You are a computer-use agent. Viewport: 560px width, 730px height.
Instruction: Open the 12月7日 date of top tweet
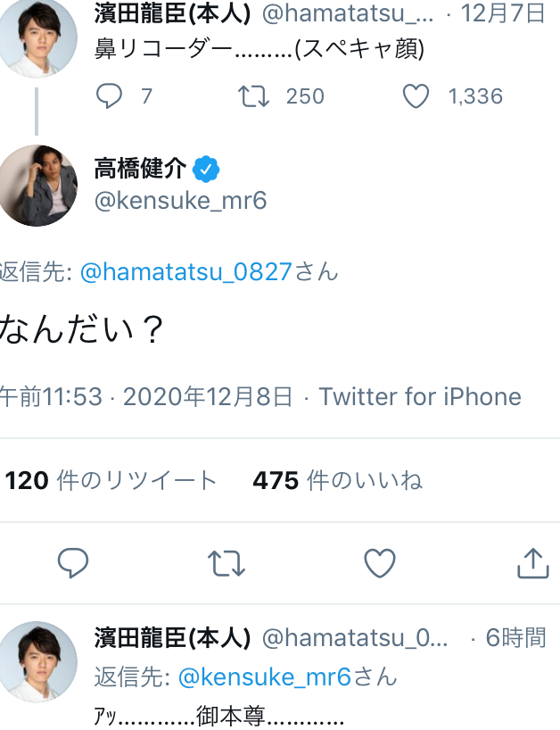(x=514, y=12)
